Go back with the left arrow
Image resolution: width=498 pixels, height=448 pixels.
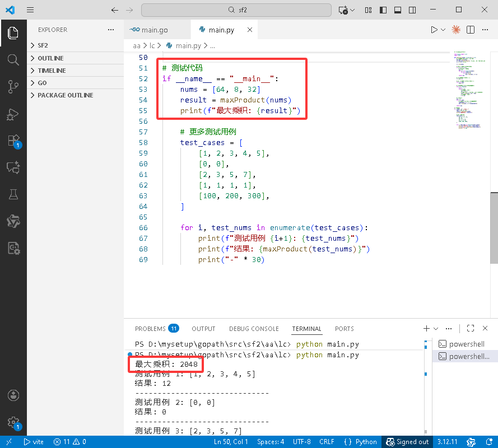point(115,10)
